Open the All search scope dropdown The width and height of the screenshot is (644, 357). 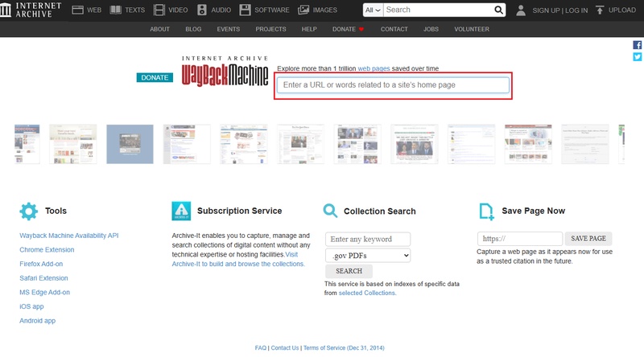click(x=373, y=10)
